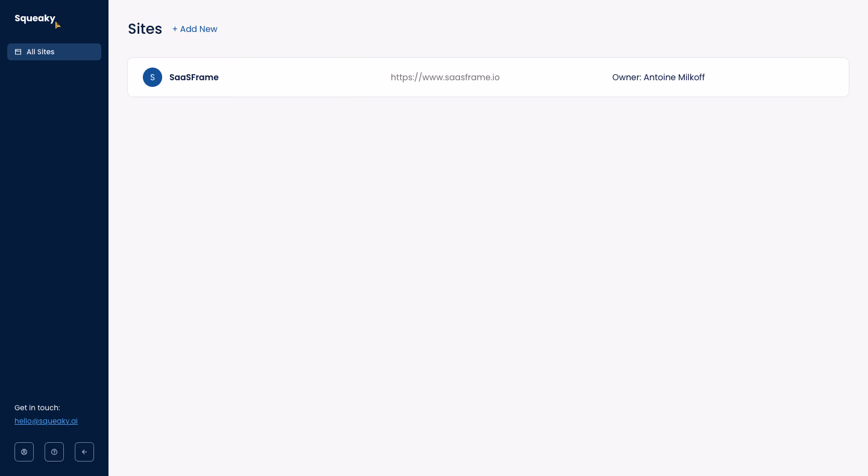Click the SaaSFrame round S avatar
This screenshot has width=868, height=476.
coord(153,77)
